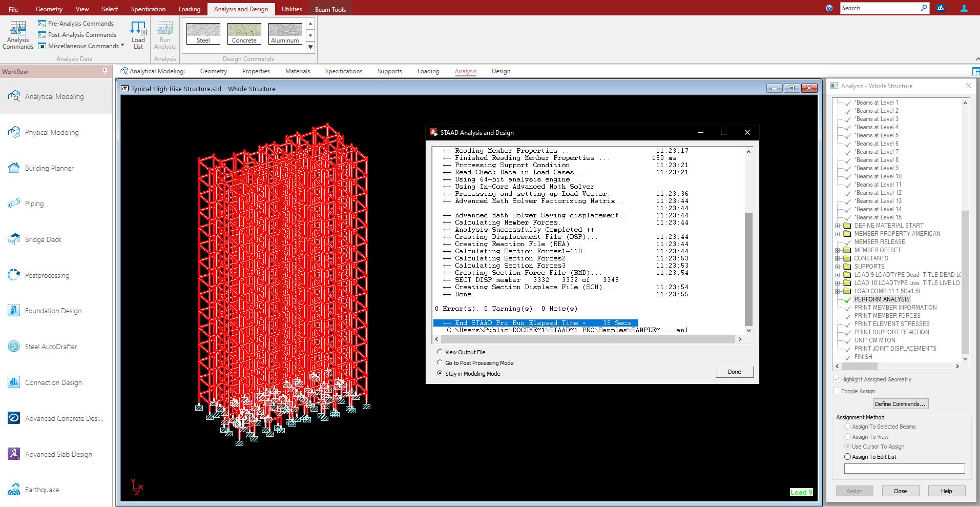Click the command tree vertical scrollbar
The width and height of the screenshot is (980, 507).
[x=965, y=282]
